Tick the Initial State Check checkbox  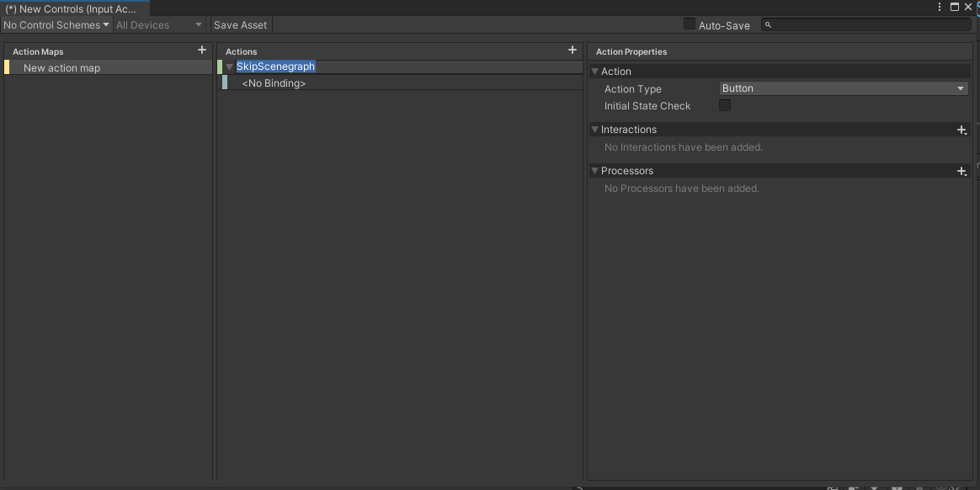725,106
